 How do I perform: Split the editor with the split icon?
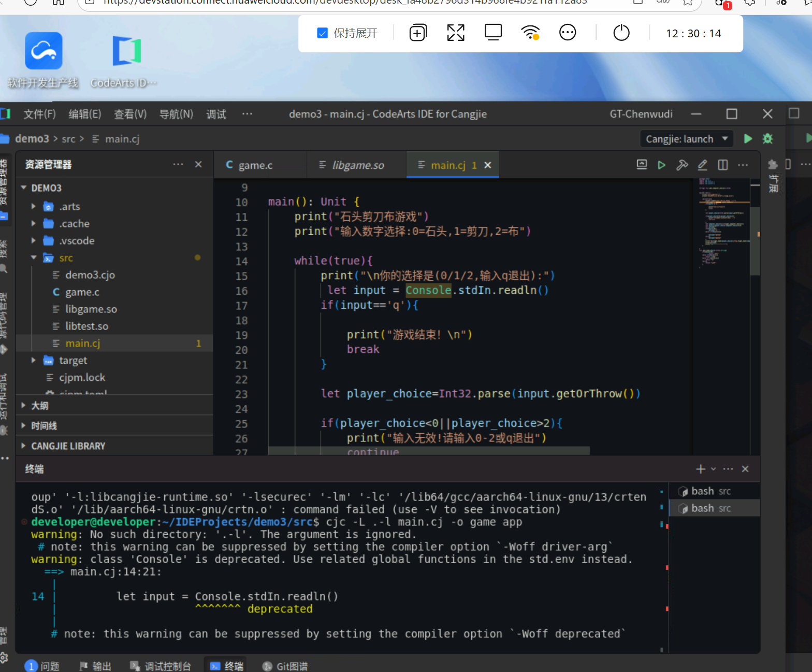click(x=723, y=165)
